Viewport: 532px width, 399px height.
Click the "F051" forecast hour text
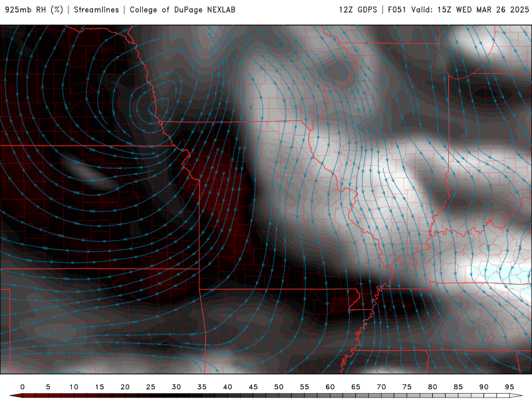[x=397, y=9]
